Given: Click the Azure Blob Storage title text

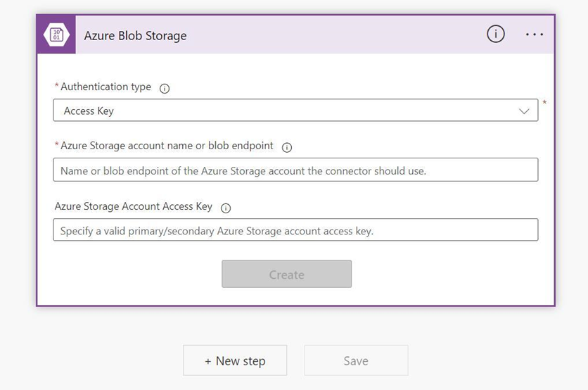Looking at the screenshot, I should coord(135,36).
